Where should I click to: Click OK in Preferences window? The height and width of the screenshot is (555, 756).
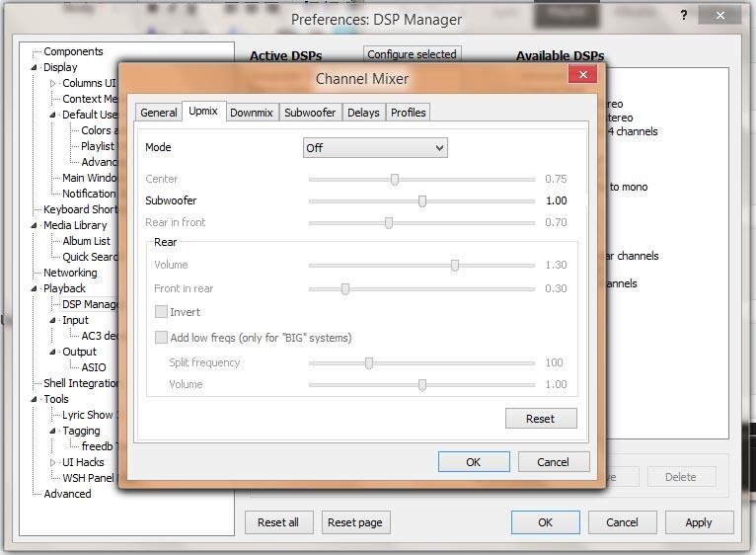(546, 522)
